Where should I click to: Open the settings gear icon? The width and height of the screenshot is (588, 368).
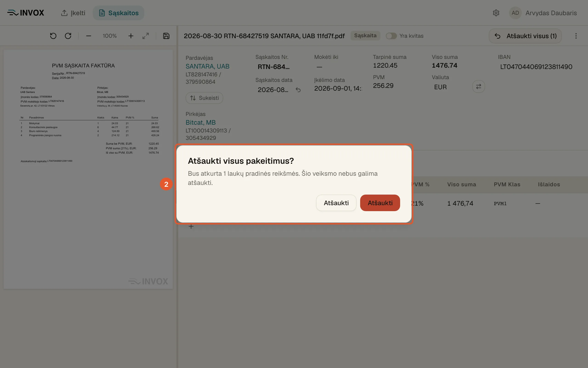click(496, 13)
